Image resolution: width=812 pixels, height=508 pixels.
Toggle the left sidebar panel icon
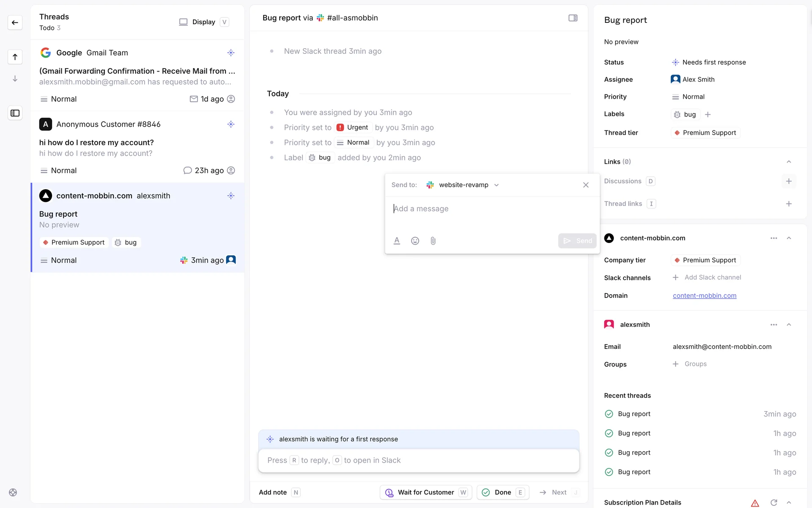(15, 113)
